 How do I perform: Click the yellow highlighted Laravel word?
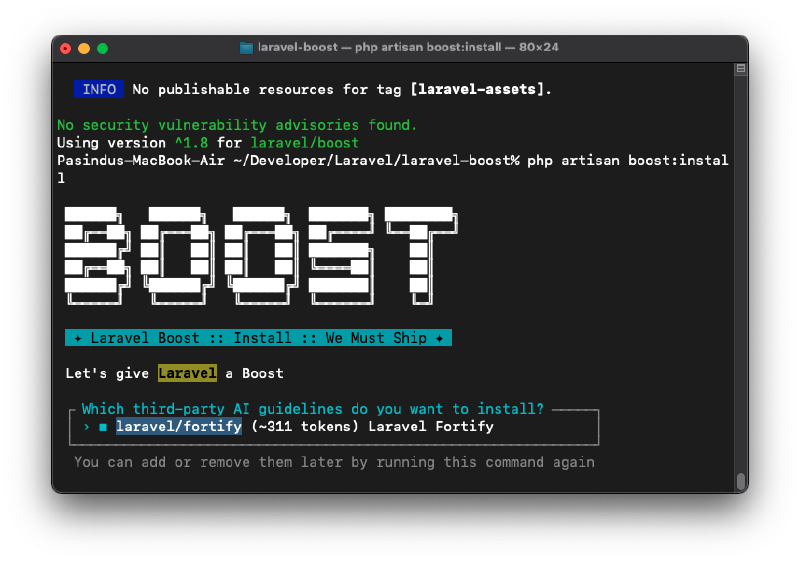187,373
